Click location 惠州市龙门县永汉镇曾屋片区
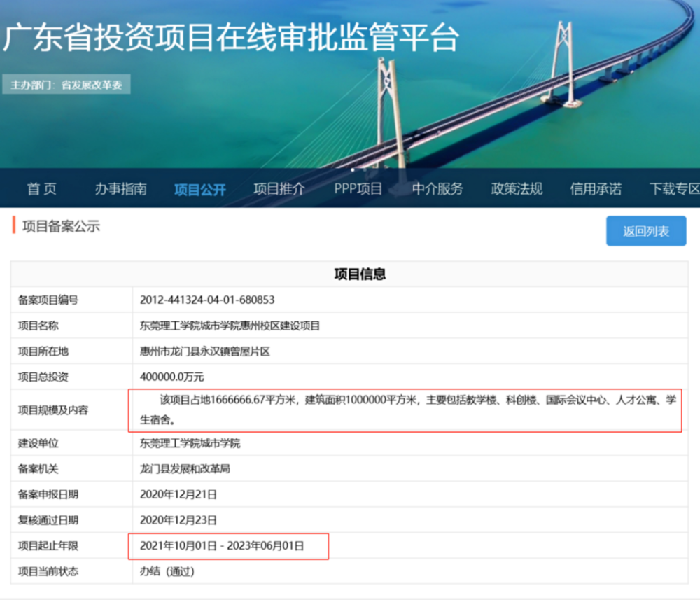 (205, 351)
